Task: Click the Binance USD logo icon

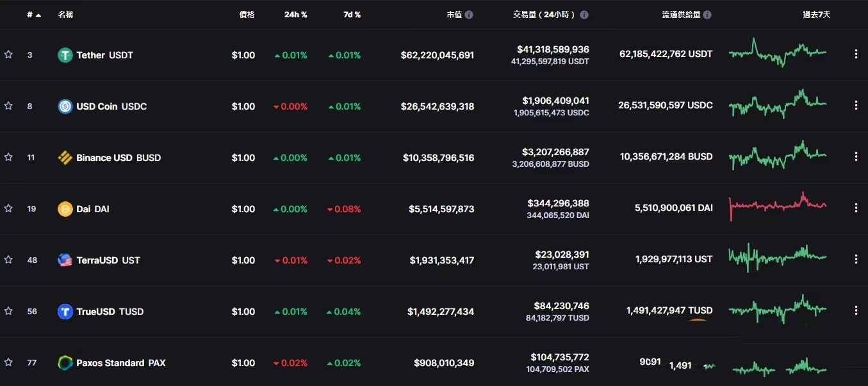Action: (65, 158)
